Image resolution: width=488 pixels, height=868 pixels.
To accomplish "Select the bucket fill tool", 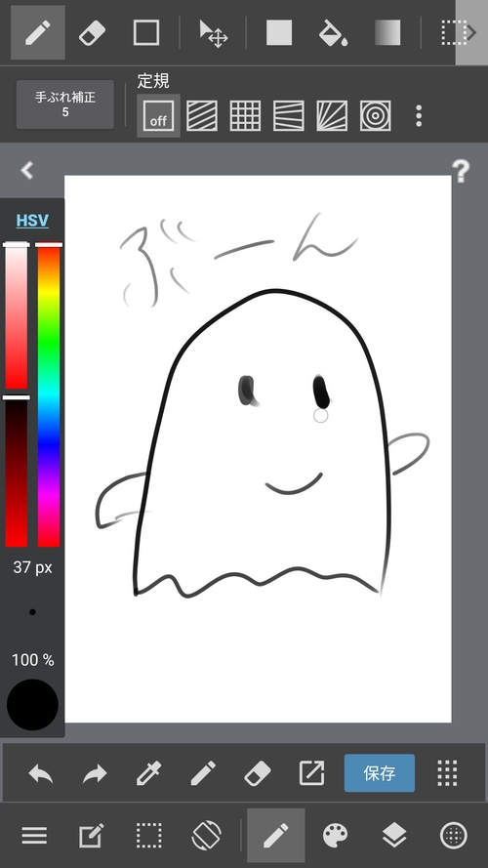I will click(x=333, y=32).
